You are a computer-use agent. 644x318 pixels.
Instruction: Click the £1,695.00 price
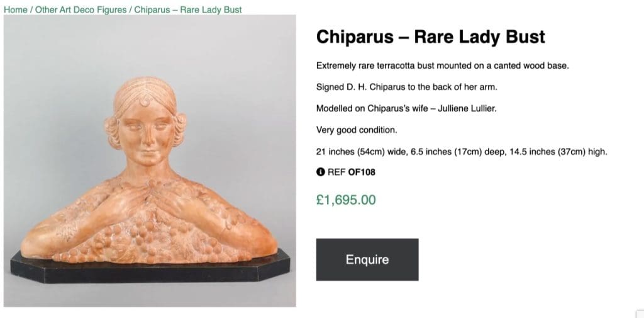coord(346,200)
